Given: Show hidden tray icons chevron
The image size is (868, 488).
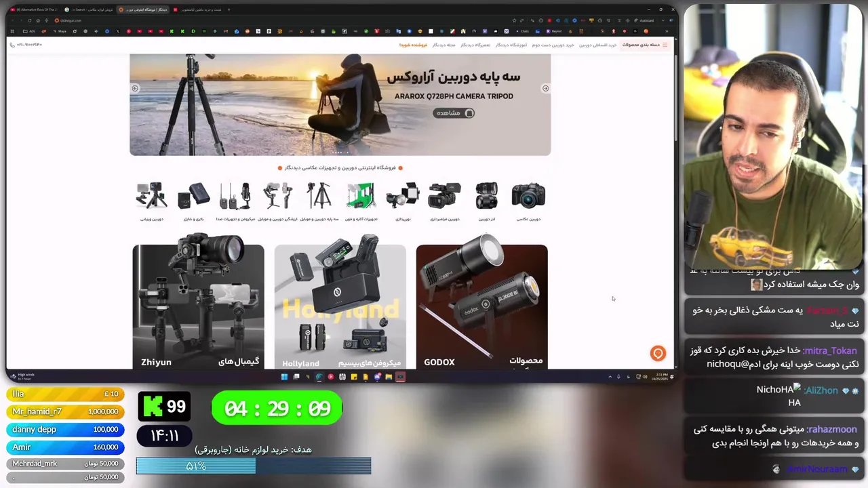Looking at the screenshot, I should [x=610, y=377].
